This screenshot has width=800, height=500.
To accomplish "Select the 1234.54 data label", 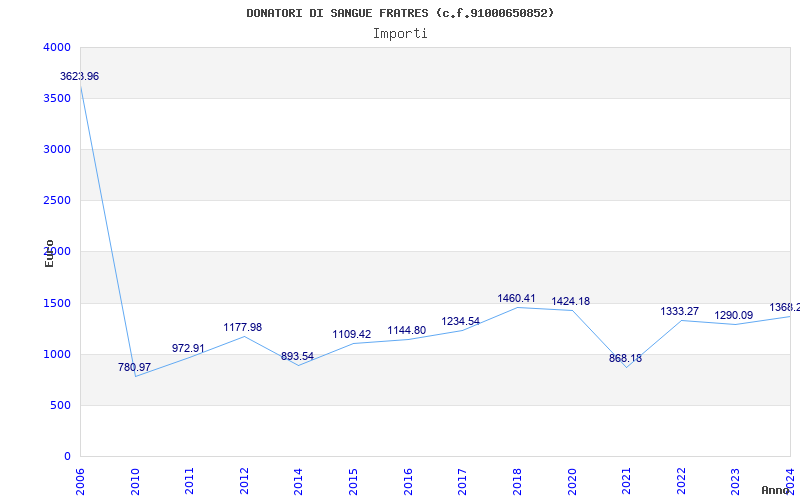I will 461,321.
